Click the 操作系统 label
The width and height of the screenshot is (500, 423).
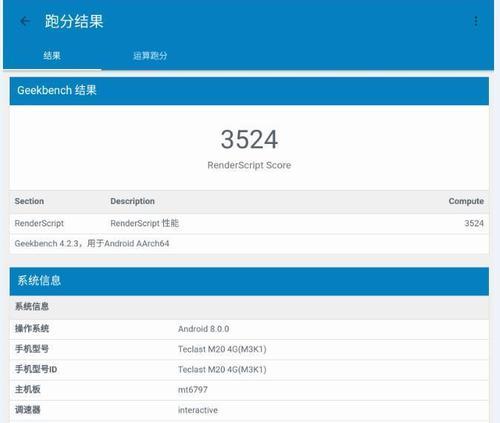(x=32, y=328)
